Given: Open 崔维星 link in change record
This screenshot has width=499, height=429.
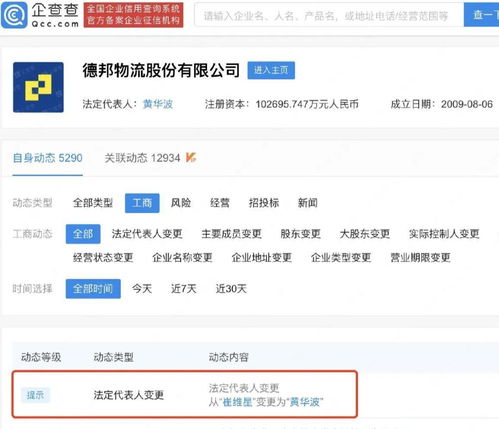Looking at the screenshot, I should [238, 402].
